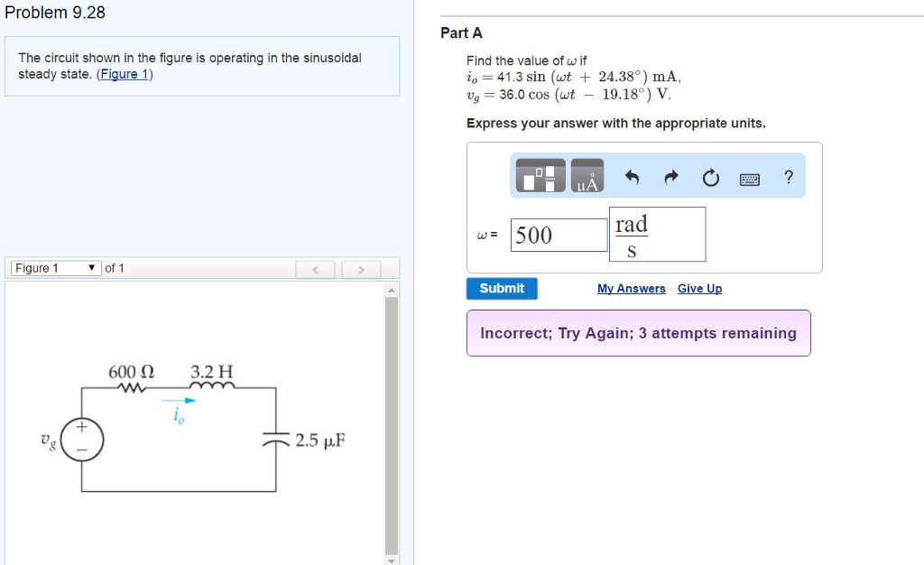Click the 'Problem 9.28' title
Viewport: 924px width, 565px height.
[55, 13]
